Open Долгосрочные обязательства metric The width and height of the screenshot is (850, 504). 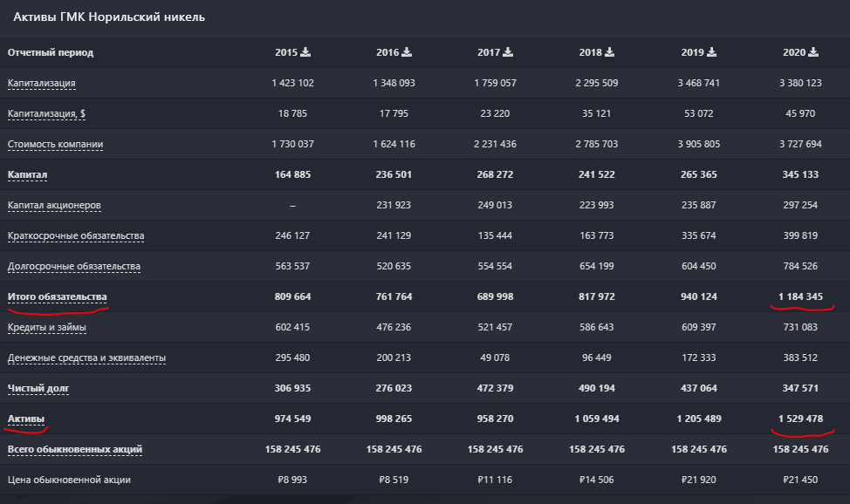coord(73,266)
